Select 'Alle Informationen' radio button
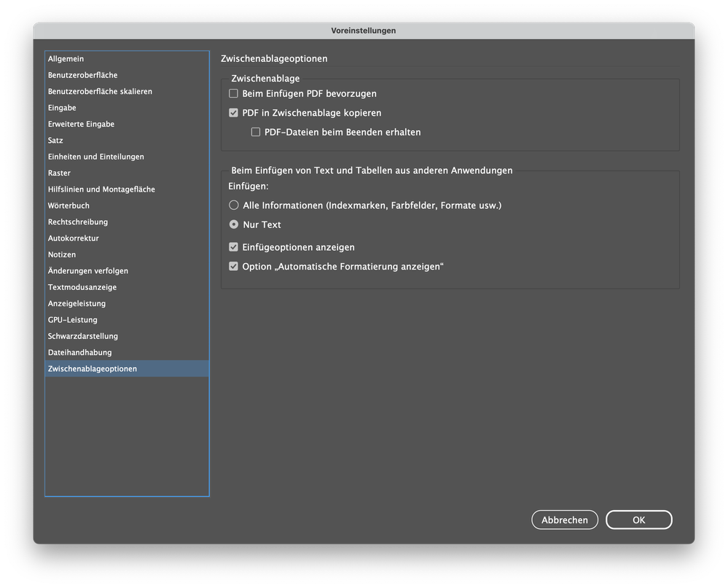This screenshot has height=588, width=728. pyautogui.click(x=234, y=205)
